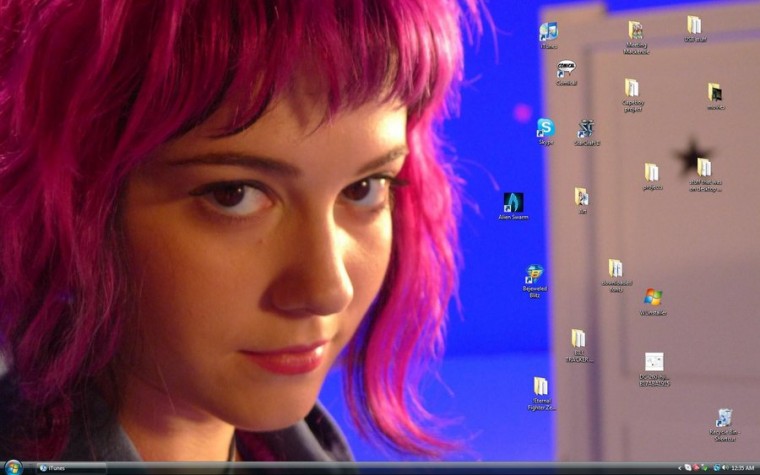The height and width of the screenshot is (475, 760).
Task: Open the white image file thumbnail icon
Action: coord(654,369)
